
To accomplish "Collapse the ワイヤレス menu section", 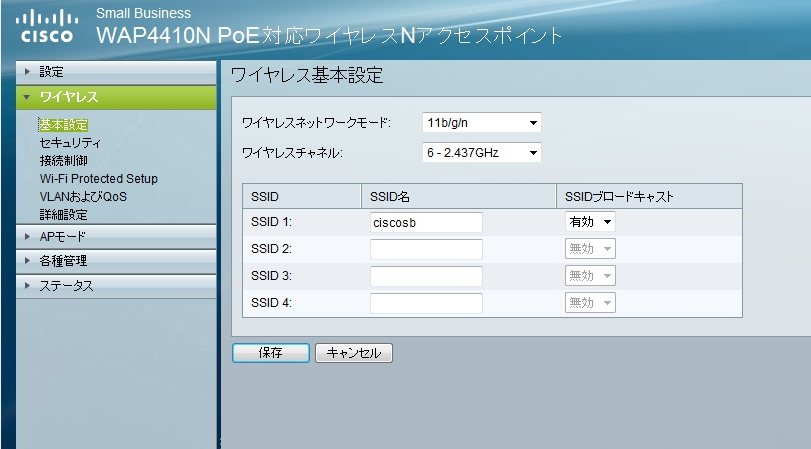I will (116, 97).
